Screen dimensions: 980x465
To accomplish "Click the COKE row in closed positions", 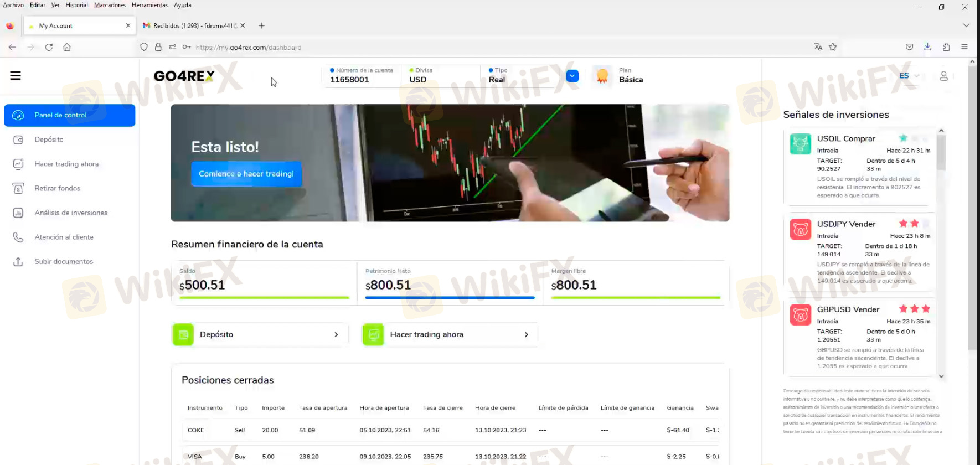I will 450,430.
